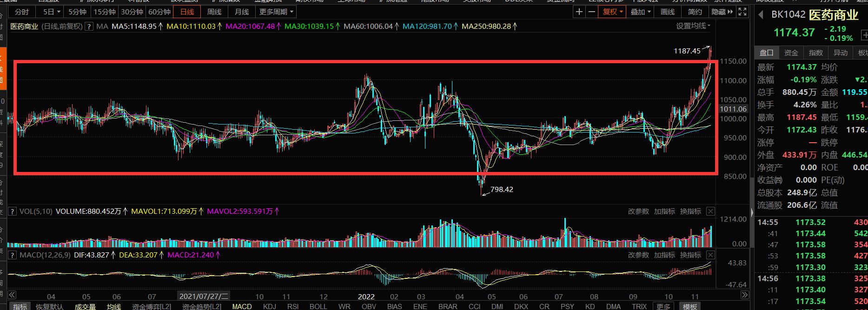Hide the side panel with 隐藏 button
The width and height of the screenshot is (868, 310).
(722, 12)
